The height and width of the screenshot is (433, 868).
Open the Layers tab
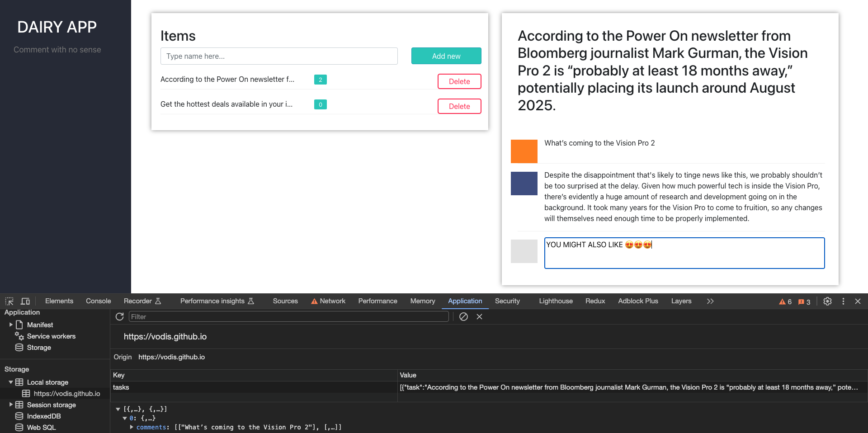pos(681,301)
